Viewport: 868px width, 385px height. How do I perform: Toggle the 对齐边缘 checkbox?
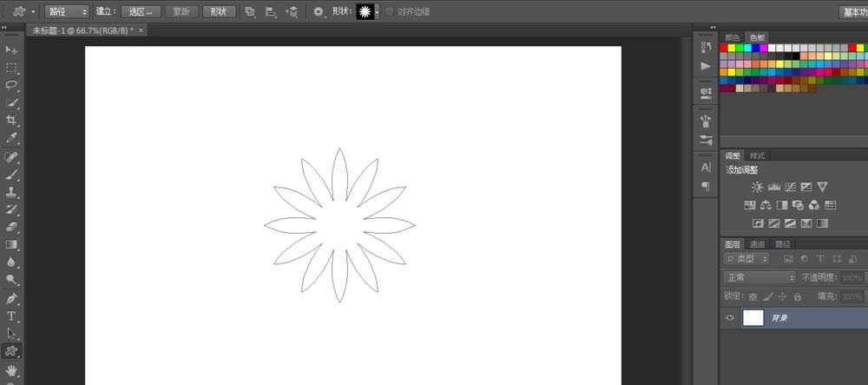pyautogui.click(x=389, y=12)
